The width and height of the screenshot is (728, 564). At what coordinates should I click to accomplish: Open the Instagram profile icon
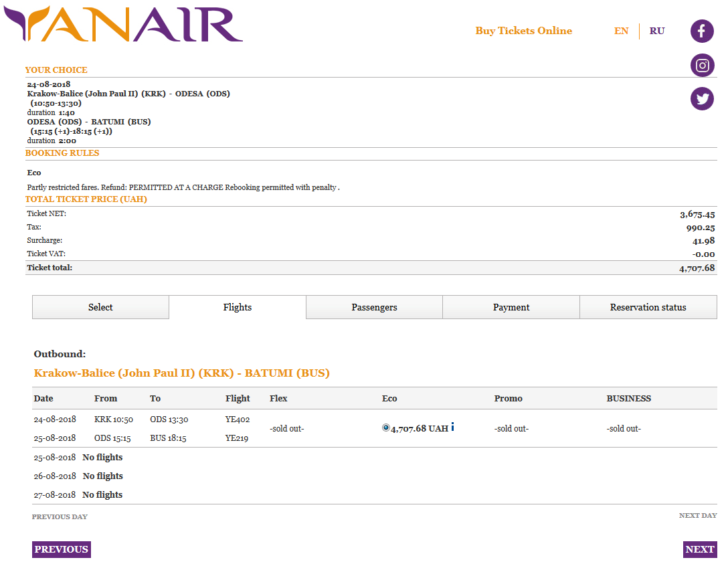click(702, 65)
